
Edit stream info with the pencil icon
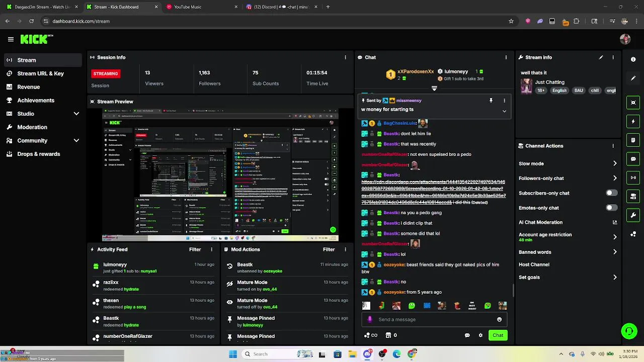coord(601,57)
